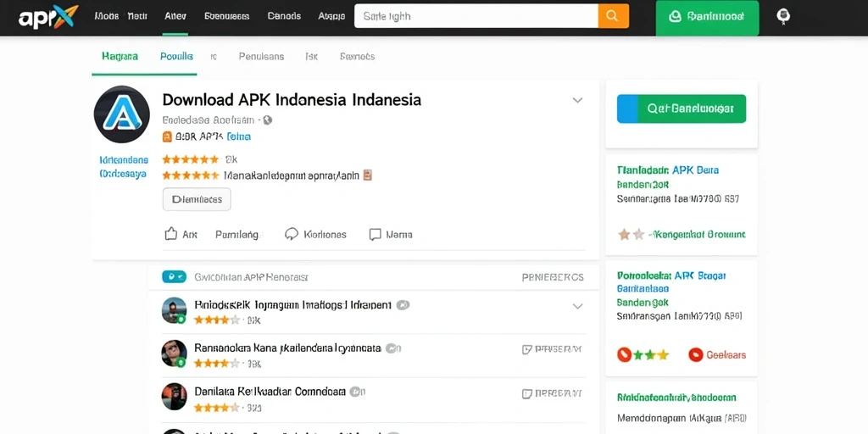Expand chevron beside 'Download APK Indonesia' title
Image resolution: width=868 pixels, height=434 pixels.
(577, 100)
